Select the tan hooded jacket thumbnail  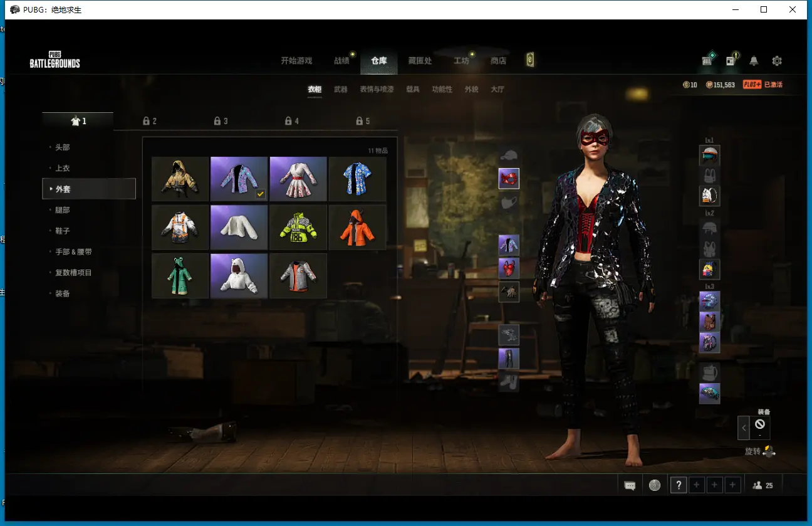[180, 179]
